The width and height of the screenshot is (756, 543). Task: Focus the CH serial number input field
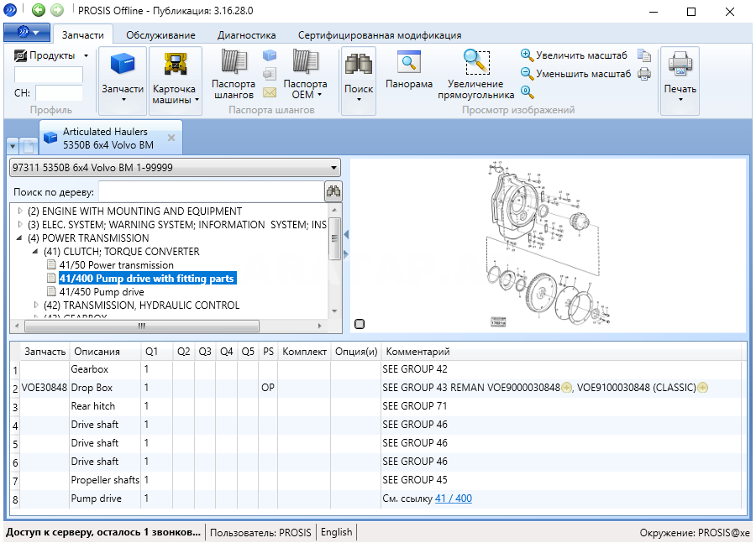[x=59, y=93]
